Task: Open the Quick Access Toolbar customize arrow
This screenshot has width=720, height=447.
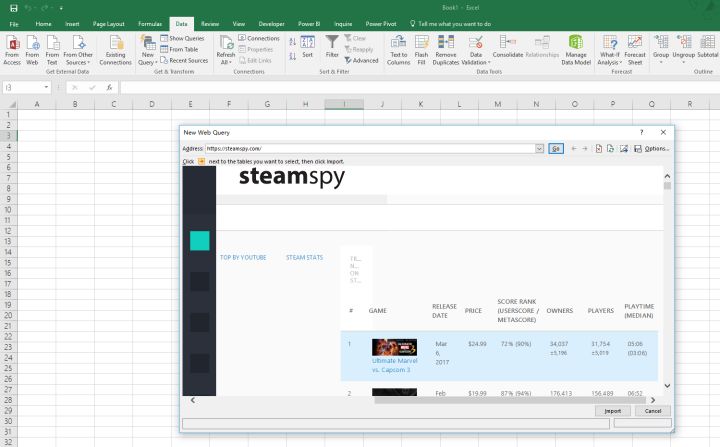Action: coord(61,8)
